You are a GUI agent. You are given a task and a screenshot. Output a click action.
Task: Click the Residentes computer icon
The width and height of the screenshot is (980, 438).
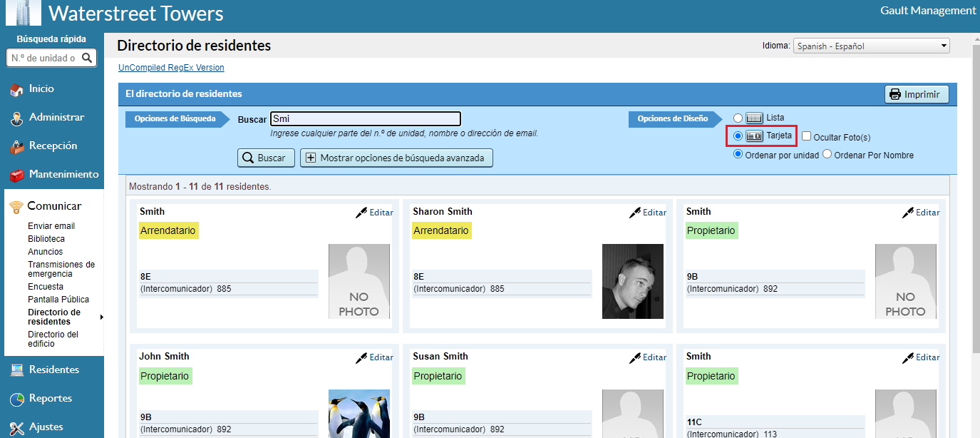pyautogui.click(x=16, y=370)
